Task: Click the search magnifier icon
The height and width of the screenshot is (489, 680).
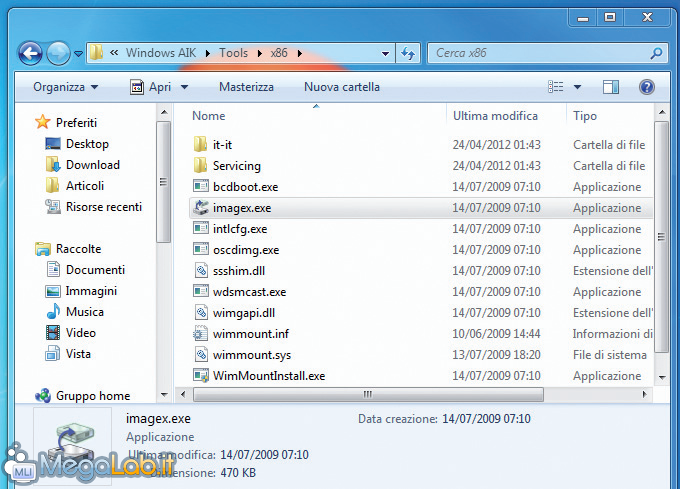Action: click(656, 53)
